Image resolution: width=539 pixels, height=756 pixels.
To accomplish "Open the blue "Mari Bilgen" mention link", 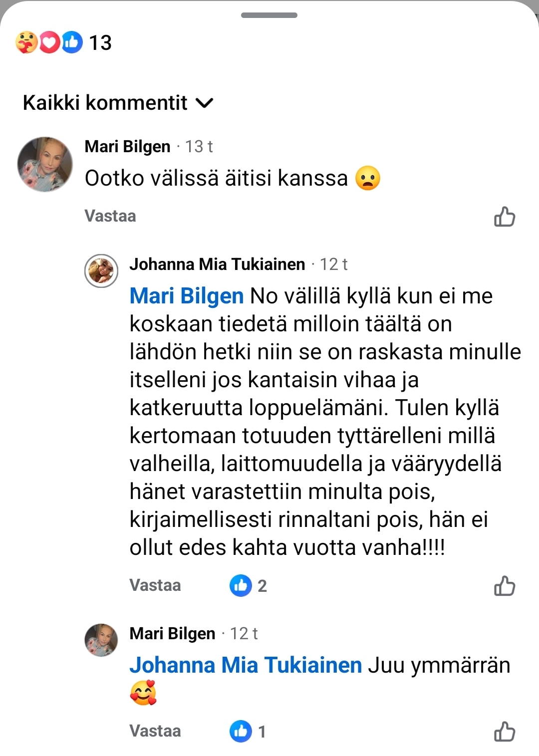I will pyautogui.click(x=187, y=296).
